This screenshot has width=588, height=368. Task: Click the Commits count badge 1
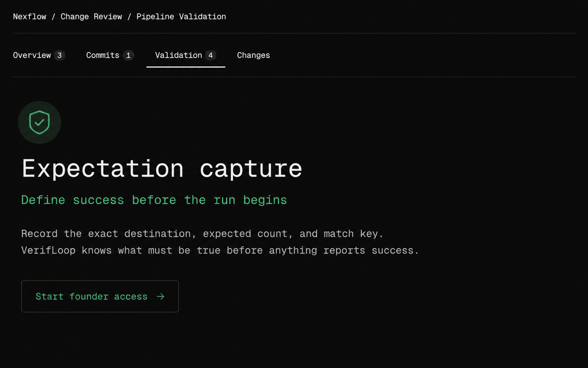click(128, 55)
